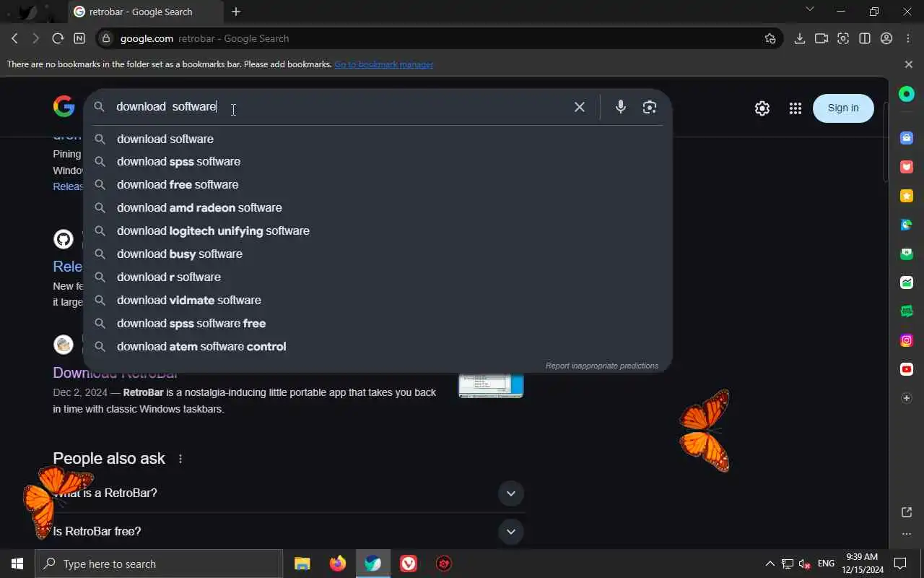This screenshot has width=924, height=578.
Task: Open the YouTube sidebar panel
Action: [x=907, y=369]
